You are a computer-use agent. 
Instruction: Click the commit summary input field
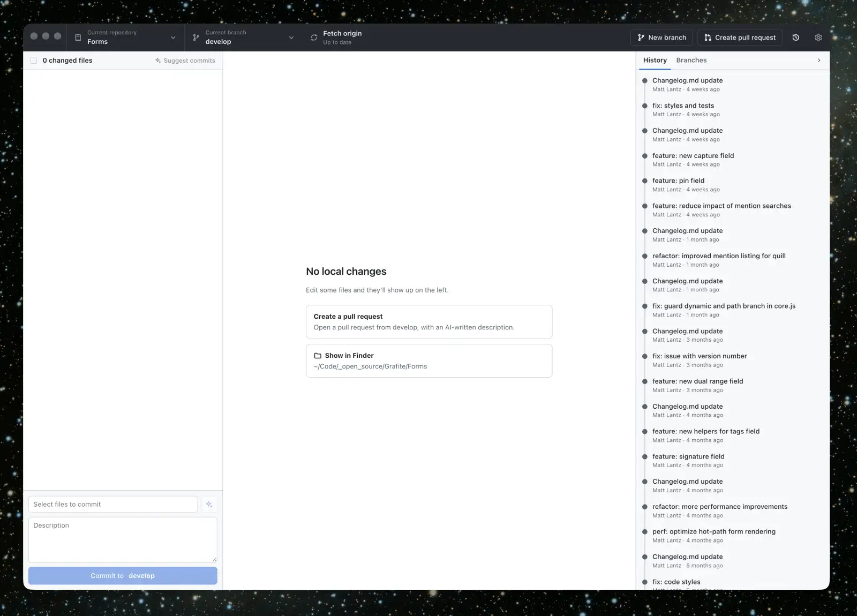(x=113, y=504)
